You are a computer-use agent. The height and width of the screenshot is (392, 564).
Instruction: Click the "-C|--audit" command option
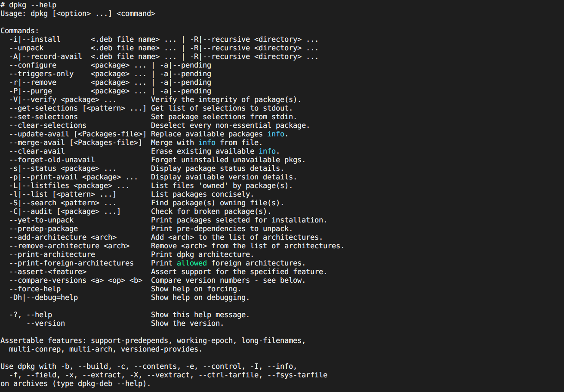point(31,211)
